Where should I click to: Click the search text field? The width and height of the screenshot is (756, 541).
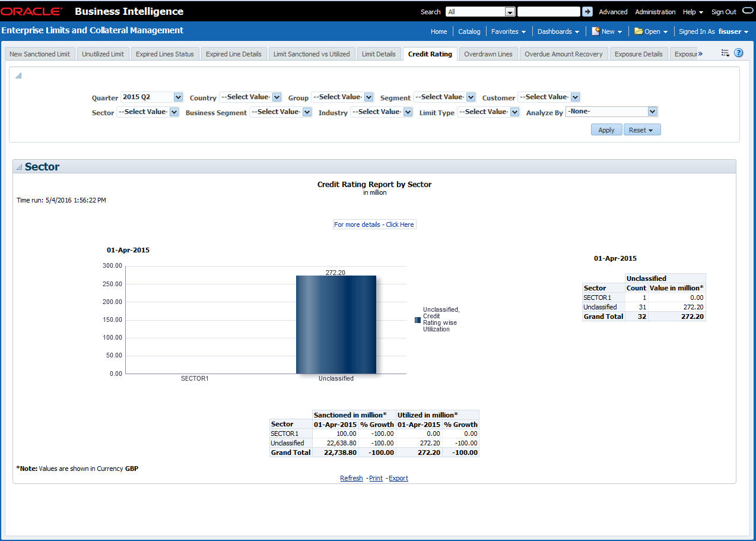pyautogui.click(x=548, y=12)
